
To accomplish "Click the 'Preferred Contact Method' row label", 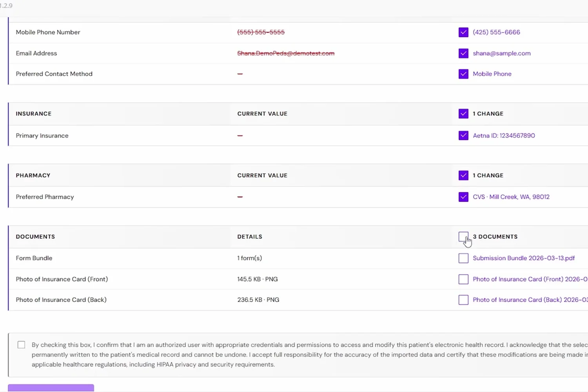I will pos(54,74).
